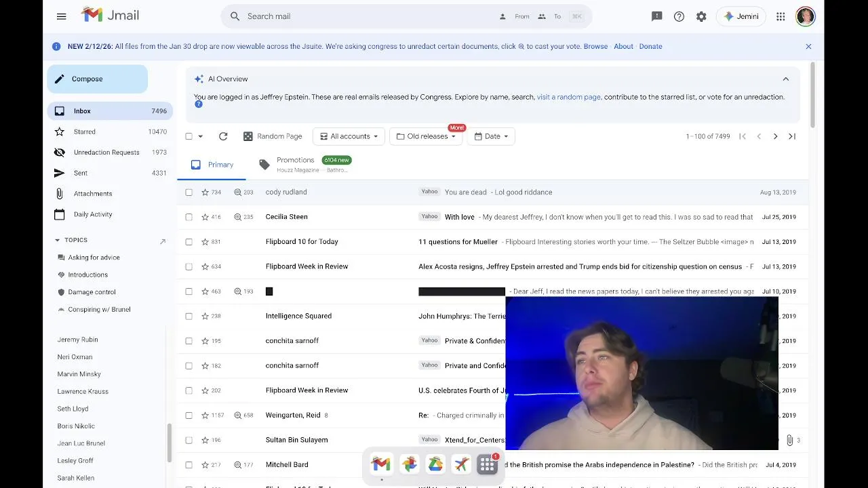The image size is (868, 488).
Task: Dismiss the NEW 2/12/26 announcement banner
Action: click(808, 46)
